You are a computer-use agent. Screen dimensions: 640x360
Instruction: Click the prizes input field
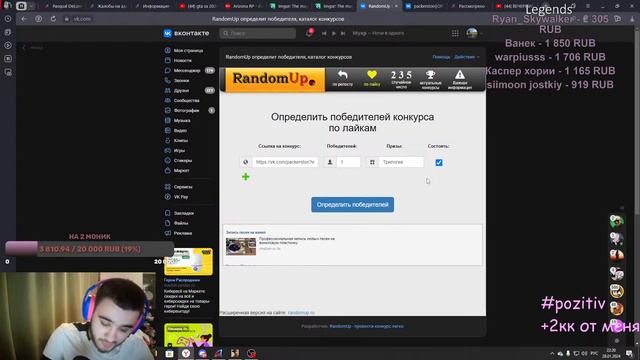[401, 162]
